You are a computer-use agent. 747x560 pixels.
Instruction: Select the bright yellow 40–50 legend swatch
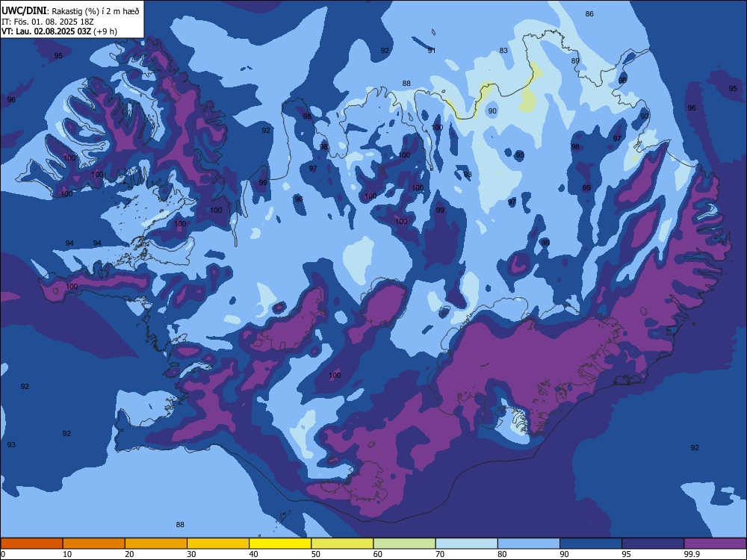280,544
